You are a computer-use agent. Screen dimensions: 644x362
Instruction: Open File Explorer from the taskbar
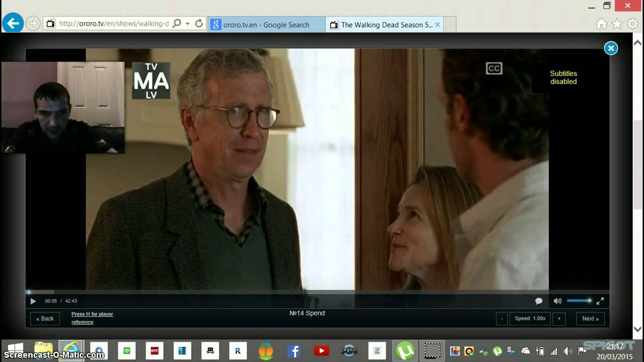pos(44,350)
